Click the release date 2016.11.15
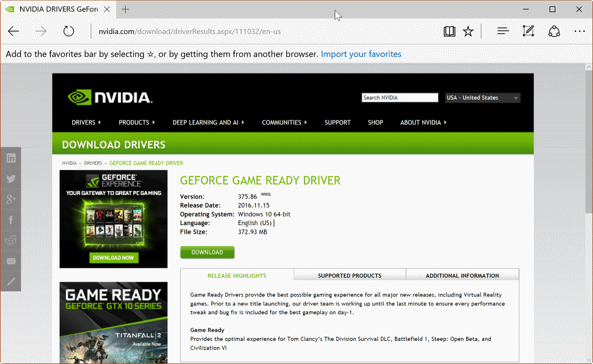 [254, 205]
